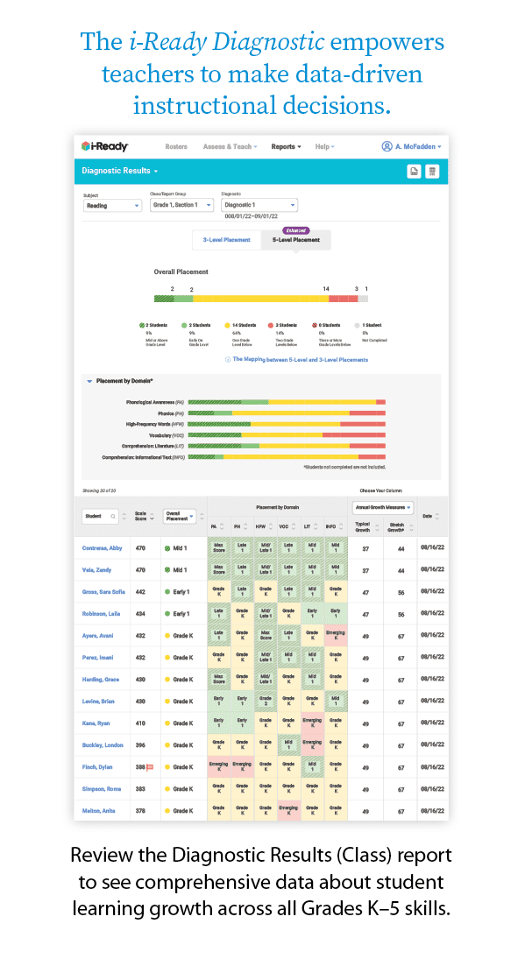525x980 pixels.
Task: Click Avani Ayers's Emerging K INFO cell
Action: tap(336, 636)
